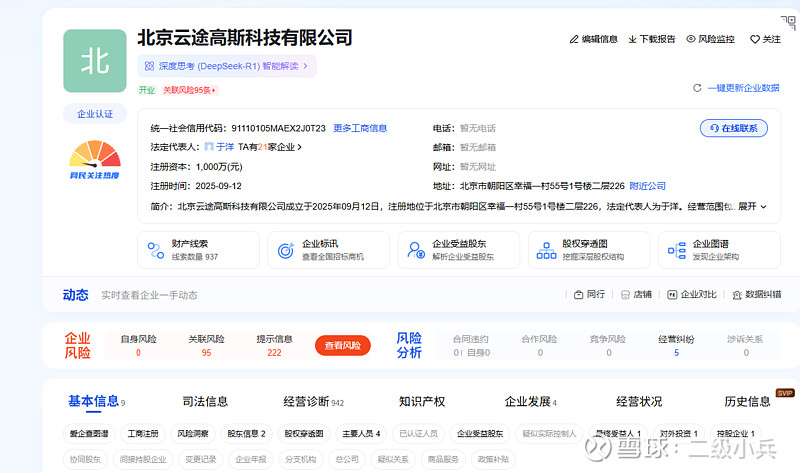Image resolution: width=800 pixels, height=473 pixels.
Task: Open the 企业图谱 card
Action: click(x=717, y=250)
